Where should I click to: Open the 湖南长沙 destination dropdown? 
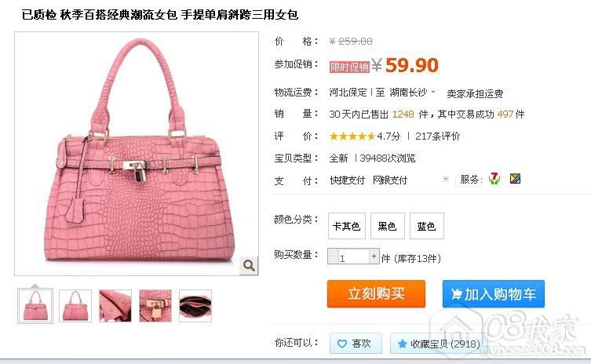click(413, 93)
